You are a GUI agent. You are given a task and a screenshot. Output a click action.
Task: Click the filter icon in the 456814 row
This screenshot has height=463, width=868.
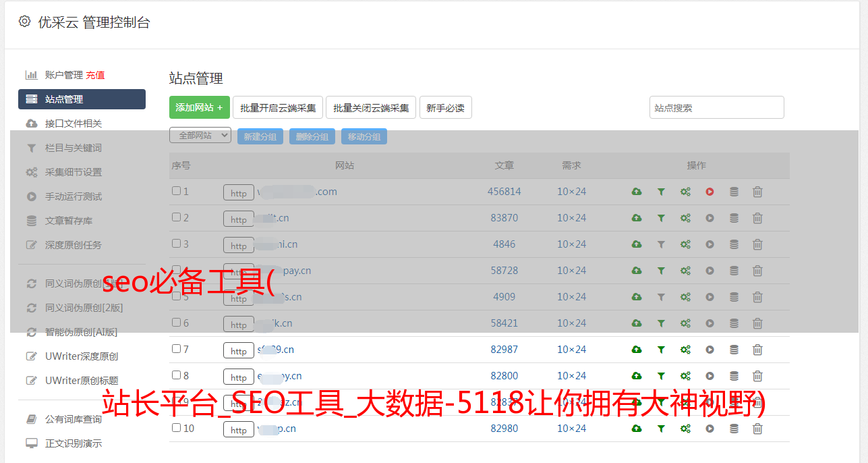click(661, 192)
